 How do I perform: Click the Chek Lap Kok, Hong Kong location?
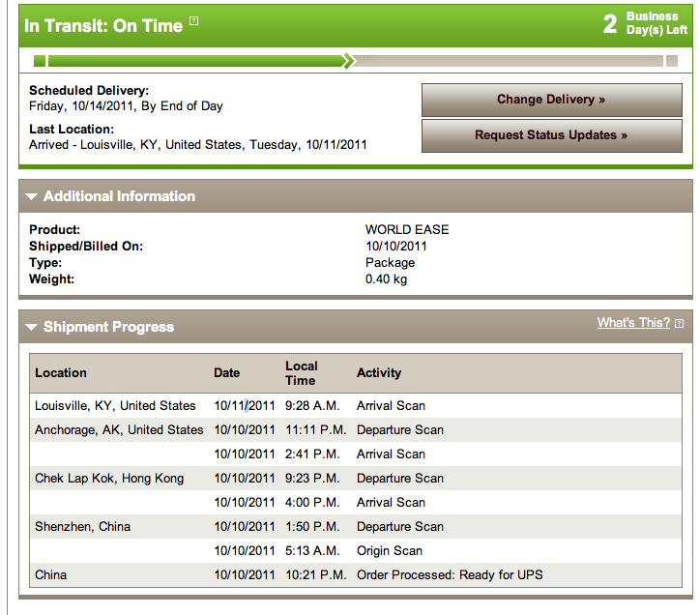tap(109, 479)
